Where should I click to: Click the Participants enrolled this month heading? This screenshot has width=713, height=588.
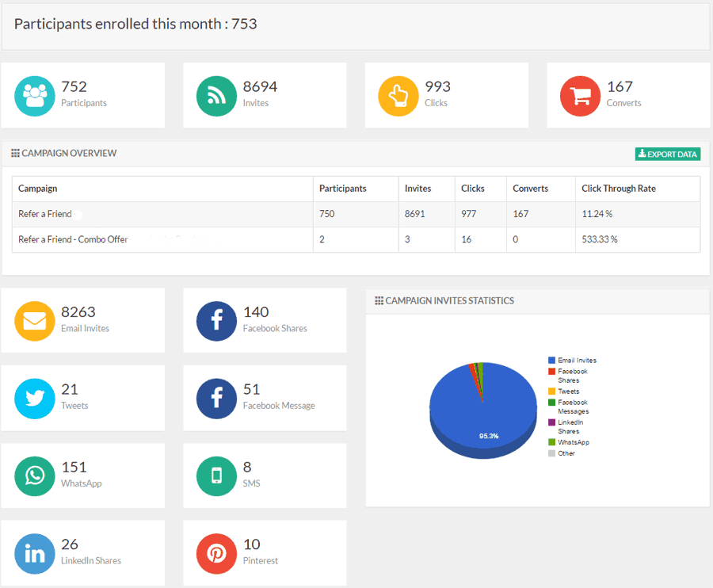click(135, 24)
